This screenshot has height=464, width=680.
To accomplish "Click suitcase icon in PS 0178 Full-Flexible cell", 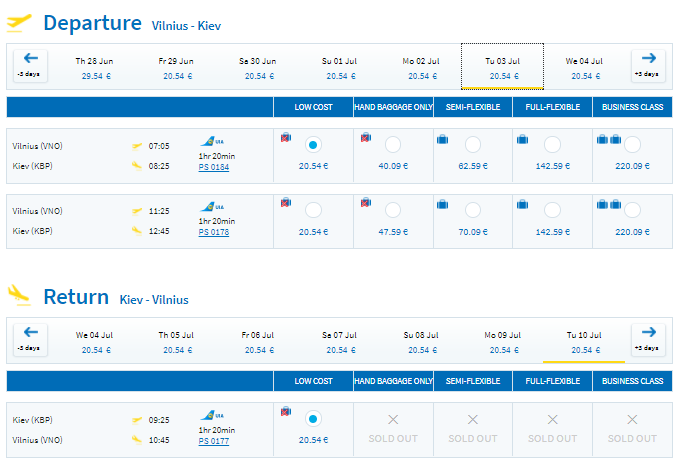I will [522, 204].
